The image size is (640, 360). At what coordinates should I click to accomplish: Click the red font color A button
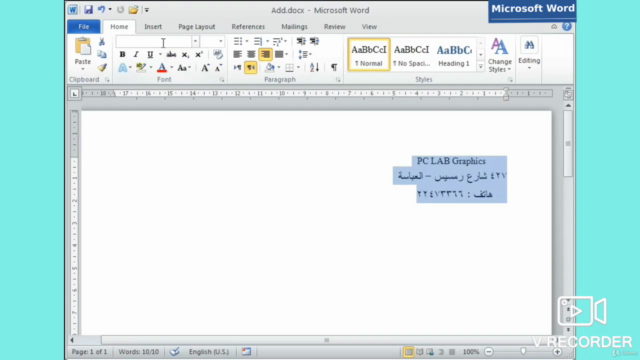tap(162, 68)
